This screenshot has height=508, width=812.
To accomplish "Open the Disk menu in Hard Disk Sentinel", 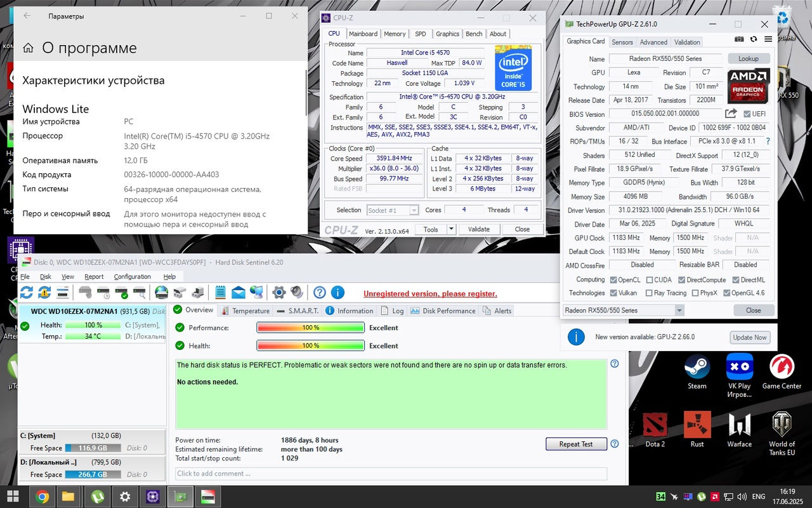I will (46, 277).
